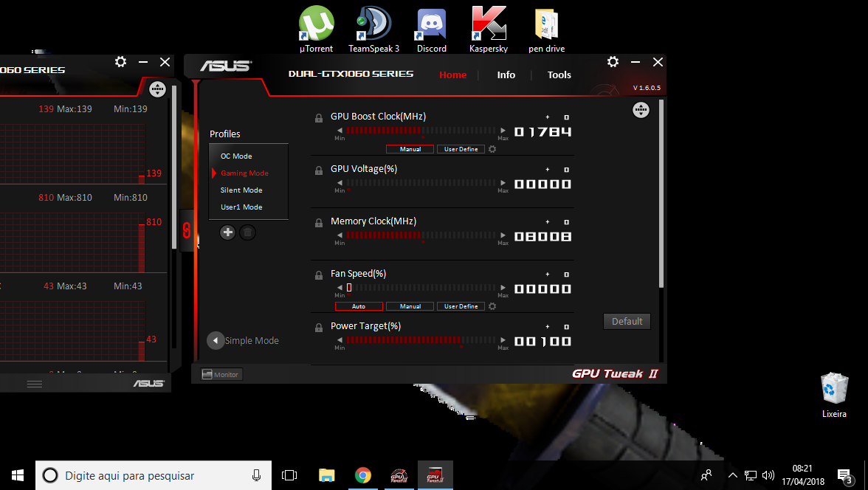Click the Memory Clock value 08008
The width and height of the screenshot is (868, 490).
click(x=542, y=236)
